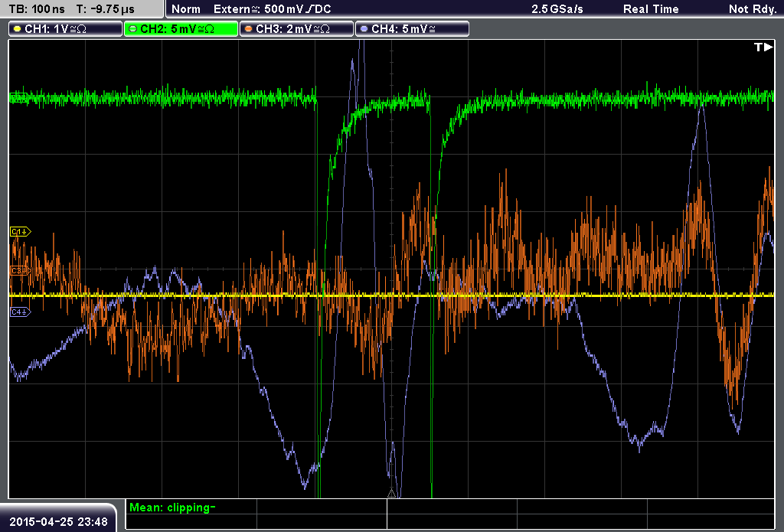Click the Mean: clipping measurement result

pos(172,508)
